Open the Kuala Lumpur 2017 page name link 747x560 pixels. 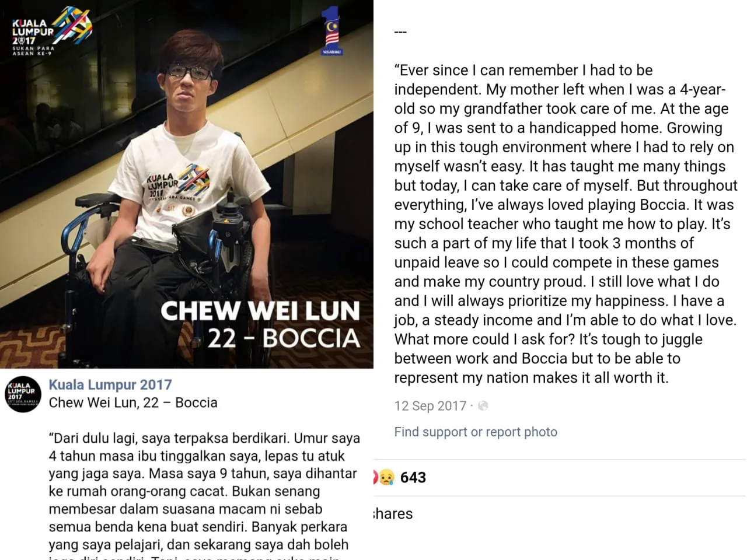click(x=110, y=385)
